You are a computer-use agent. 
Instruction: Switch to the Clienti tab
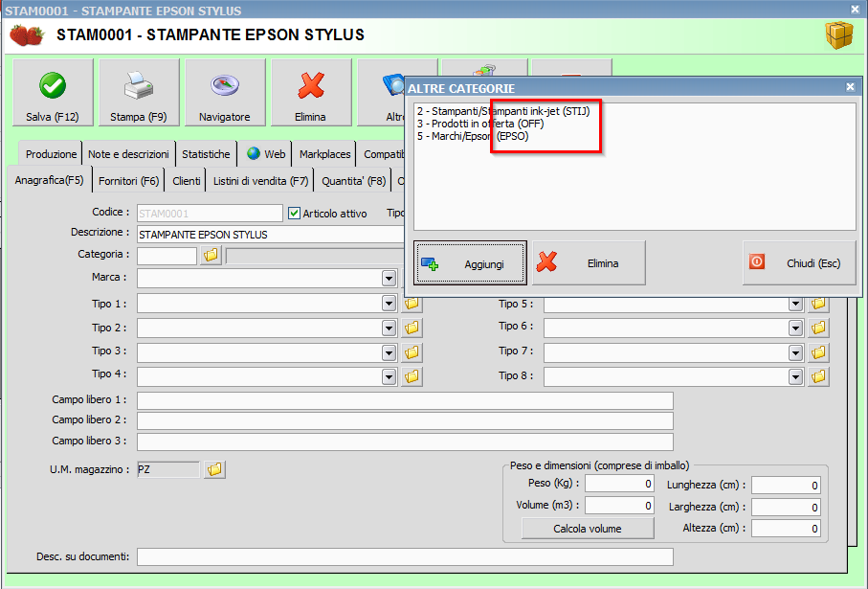(186, 181)
